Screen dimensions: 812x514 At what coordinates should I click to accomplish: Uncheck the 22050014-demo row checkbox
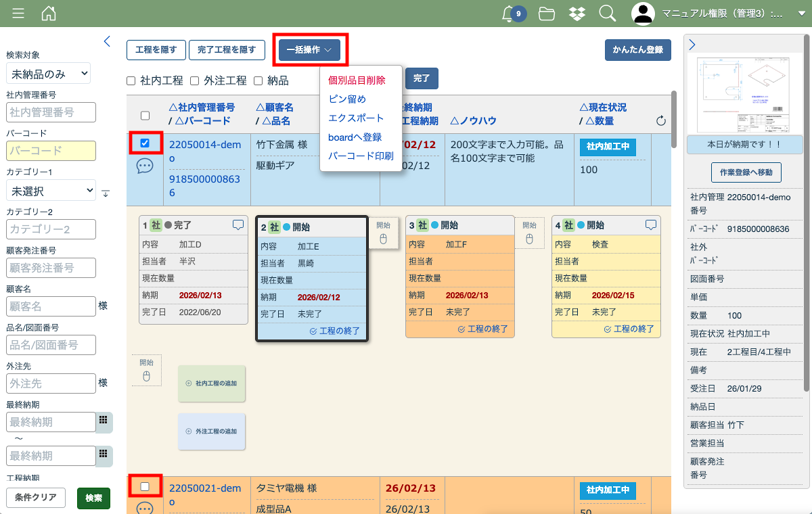click(x=145, y=143)
